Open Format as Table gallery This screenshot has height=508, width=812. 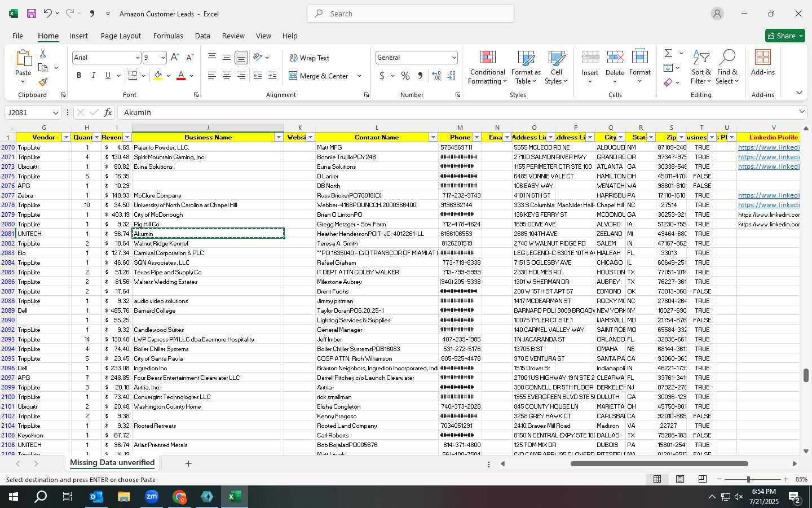(x=526, y=68)
